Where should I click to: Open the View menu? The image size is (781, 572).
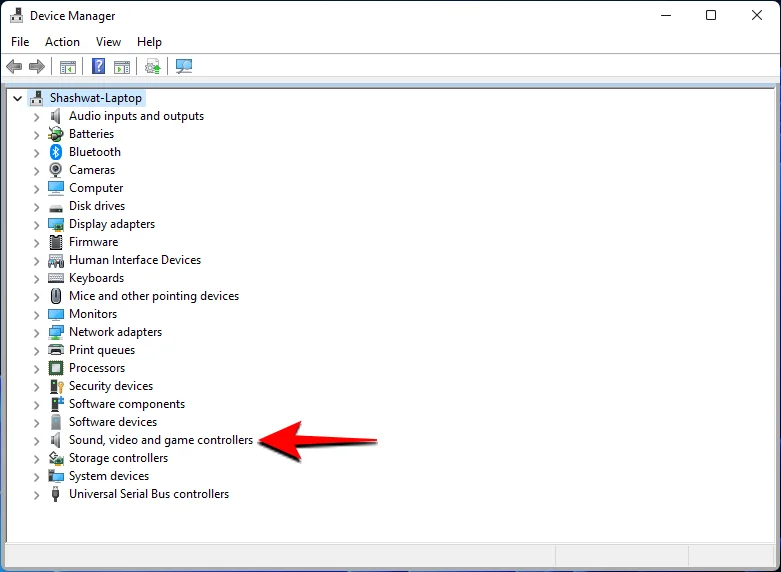[108, 42]
